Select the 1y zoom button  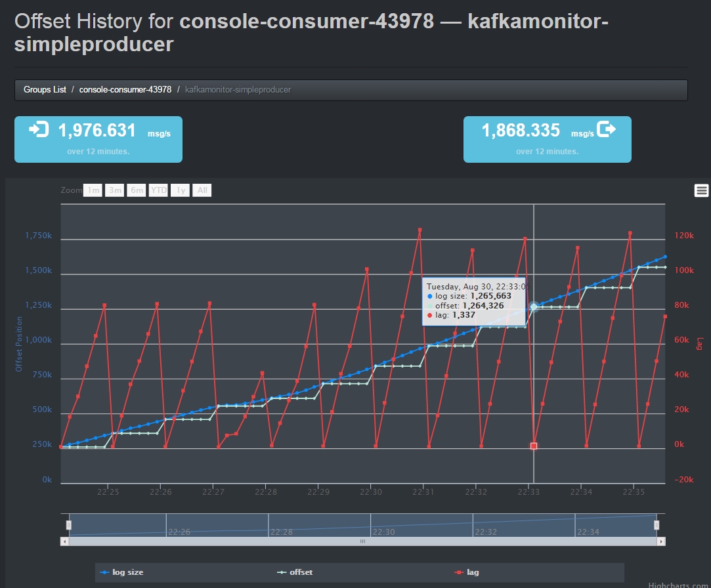click(181, 190)
